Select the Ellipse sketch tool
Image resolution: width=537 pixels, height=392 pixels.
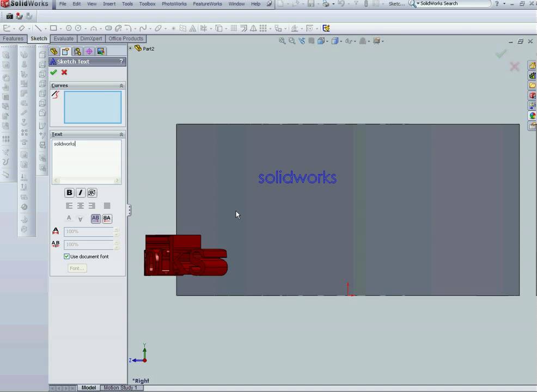tap(158, 28)
